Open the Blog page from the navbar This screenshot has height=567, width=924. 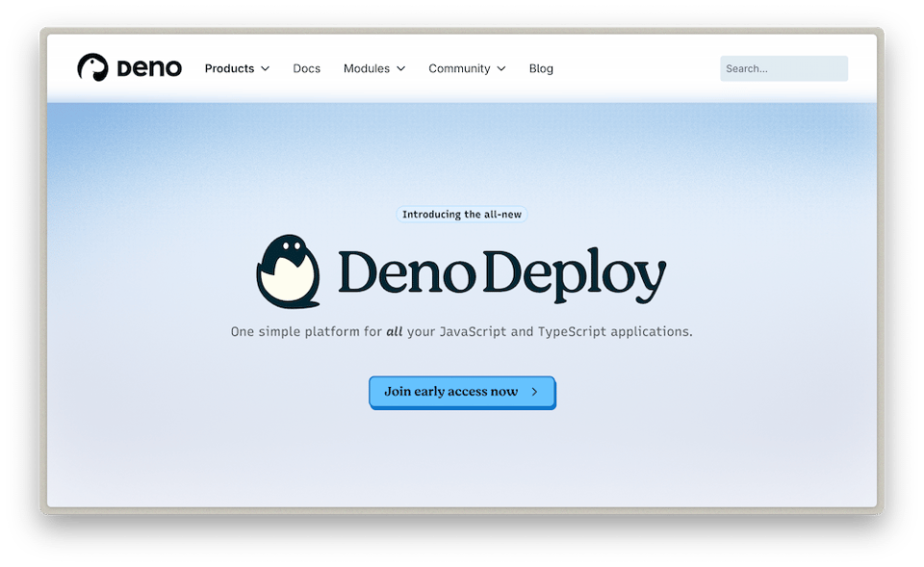[x=541, y=68]
